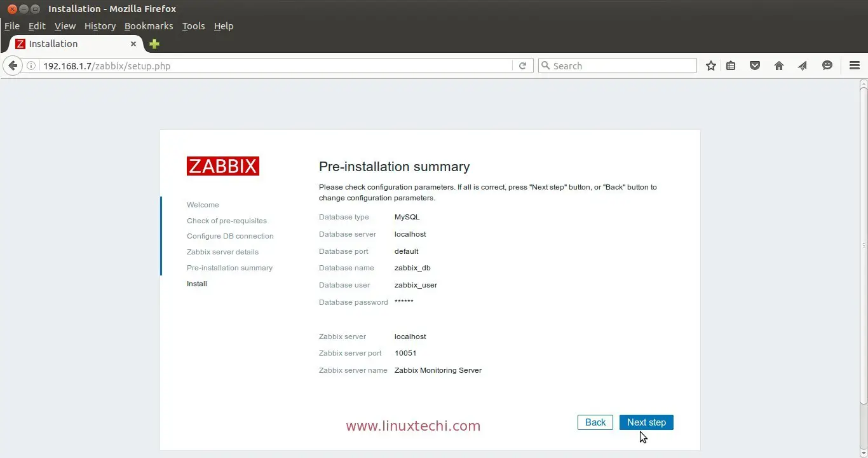Open the History menu

(100, 26)
